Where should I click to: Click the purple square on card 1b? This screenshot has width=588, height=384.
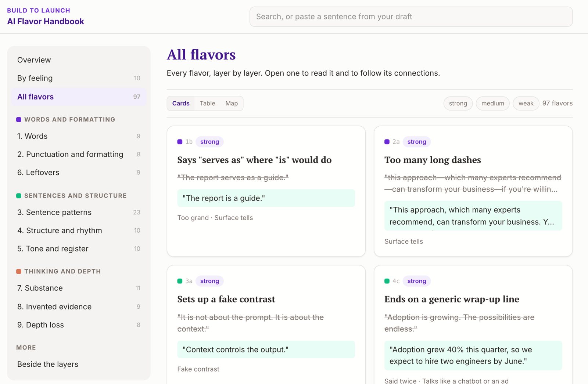180,142
